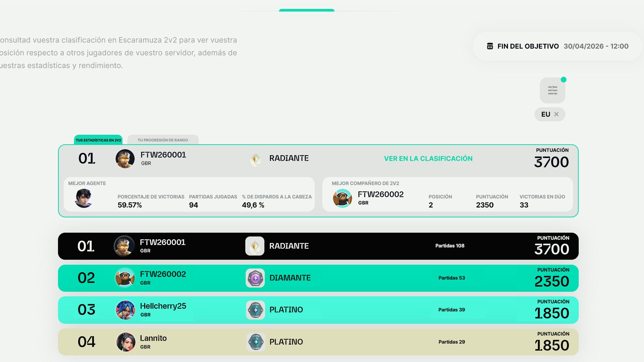The height and width of the screenshot is (362, 644).
Task: Open Lannito player avatar
Action: click(125, 342)
